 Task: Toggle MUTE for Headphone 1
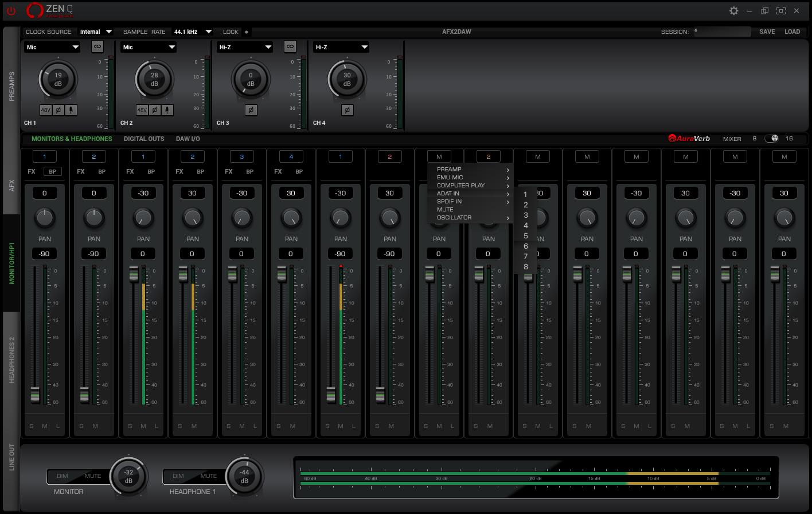point(209,476)
